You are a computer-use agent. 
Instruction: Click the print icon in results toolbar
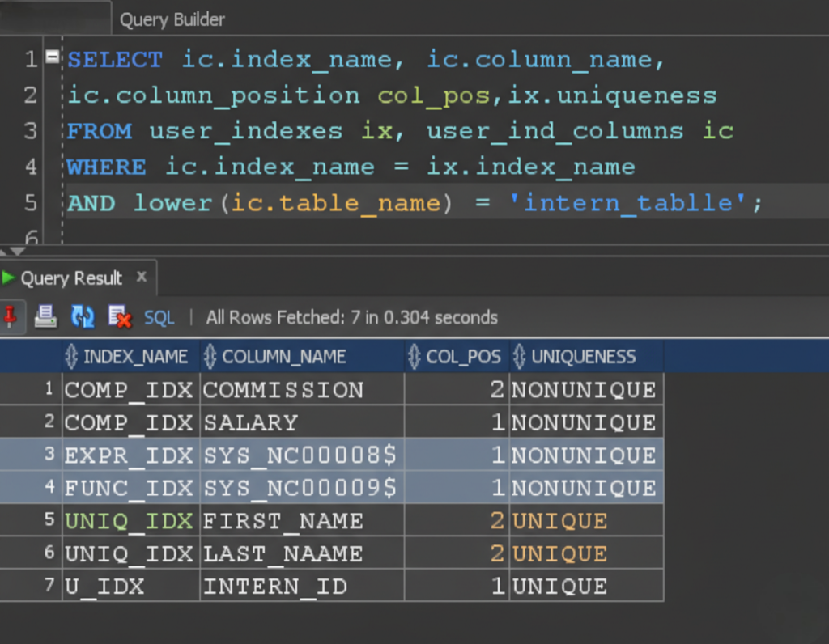pos(46,317)
